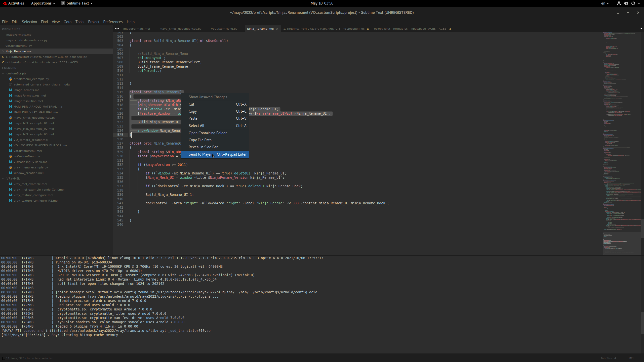This screenshot has height=362, width=644.
Task: Click the MEL syntax selector in the status bar
Action: [631, 358]
